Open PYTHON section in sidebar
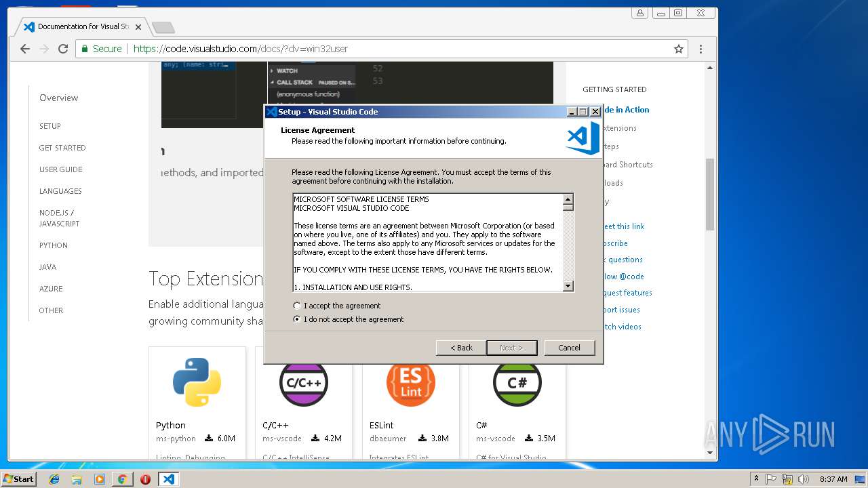Screen dimensions: 868x488 coord(53,245)
